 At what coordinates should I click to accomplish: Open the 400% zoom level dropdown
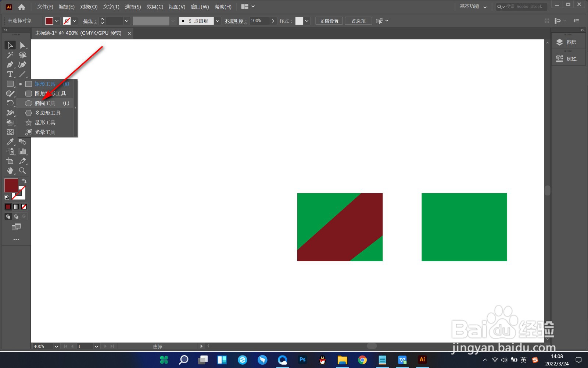click(56, 346)
